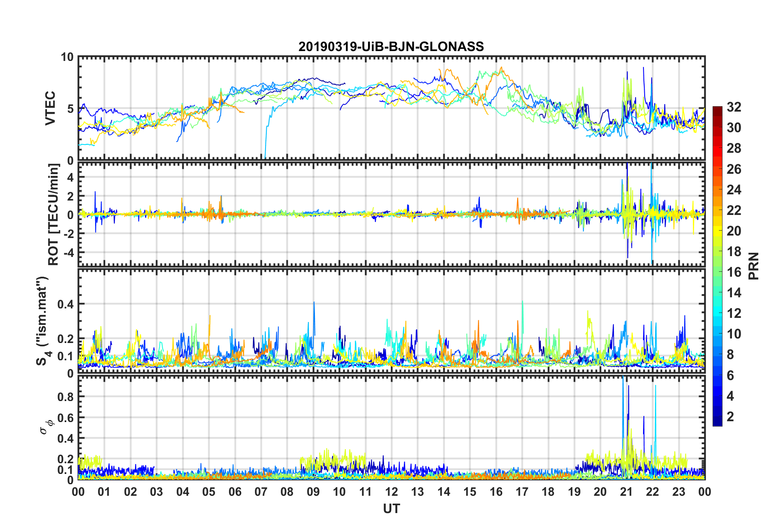Click x-axis tick label 05
This screenshot has height=532, width=783.
[209, 492]
